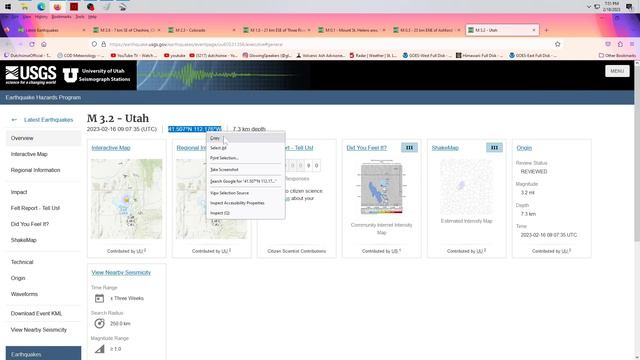640x360 pixels.
Task: Open Bookmarks menu in menu bar
Action: [x=61, y=17]
